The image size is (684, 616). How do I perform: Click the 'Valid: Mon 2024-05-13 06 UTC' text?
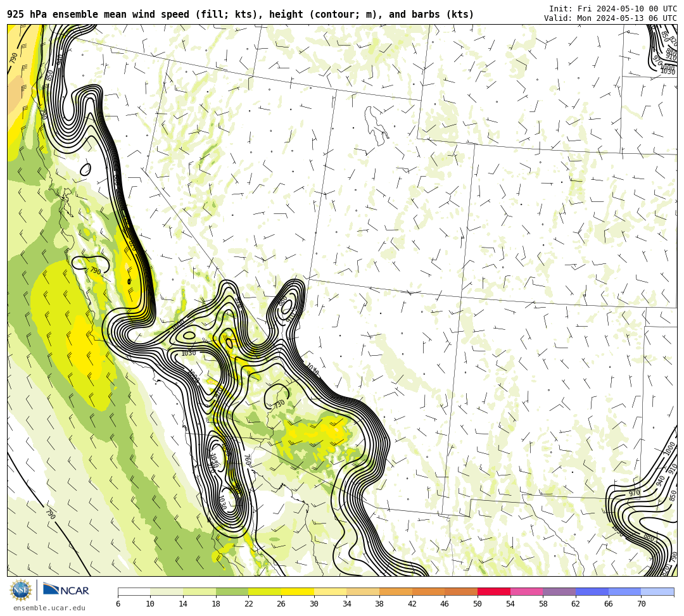(611, 18)
